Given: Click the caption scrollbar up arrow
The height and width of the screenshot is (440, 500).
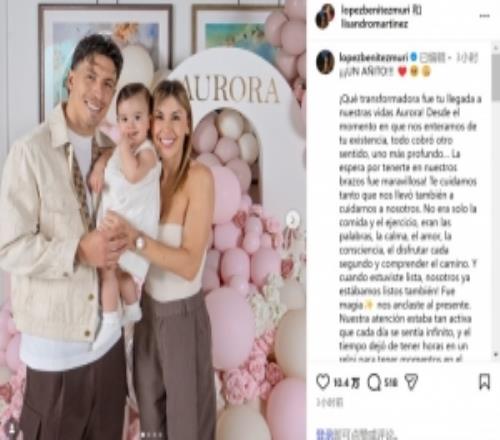Looking at the screenshot, I should click(495, 48).
